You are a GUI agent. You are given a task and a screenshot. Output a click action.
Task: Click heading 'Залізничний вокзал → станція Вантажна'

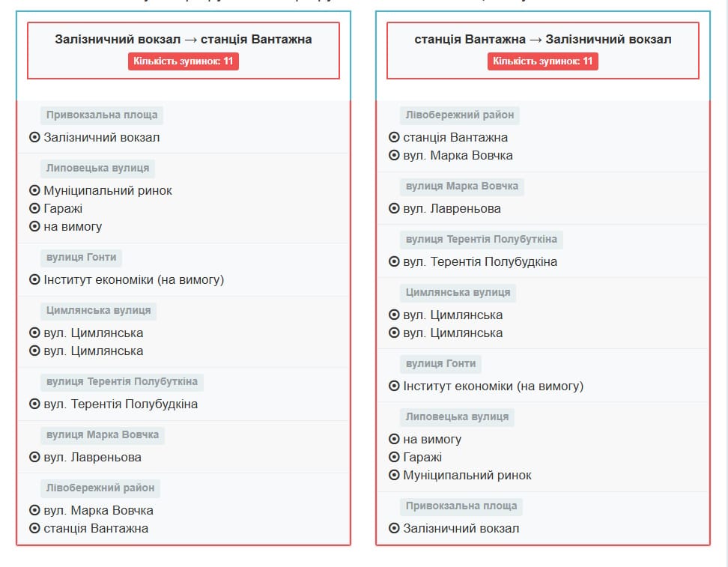[183, 39]
